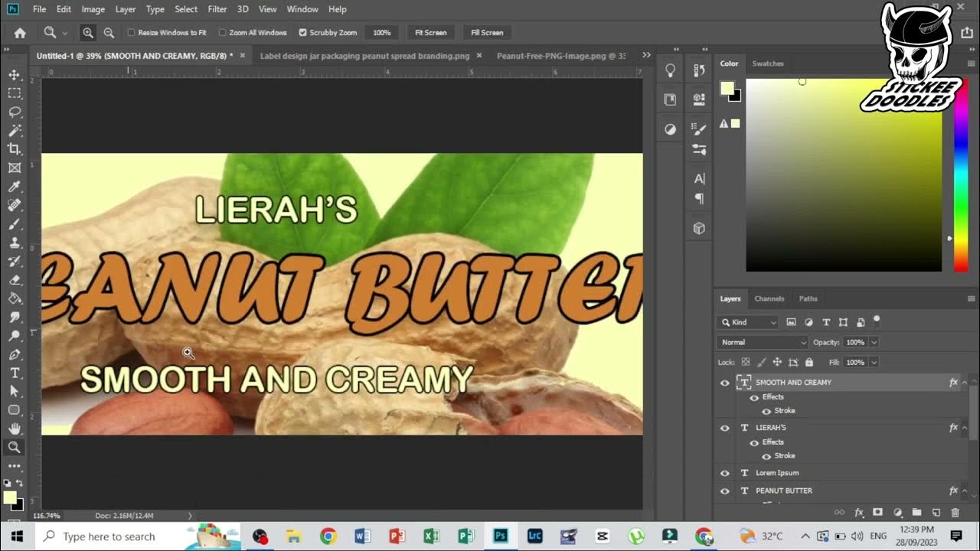Viewport: 980px width, 551px height.
Task: Select the Rectangular Marquee tool
Action: pyautogui.click(x=15, y=93)
